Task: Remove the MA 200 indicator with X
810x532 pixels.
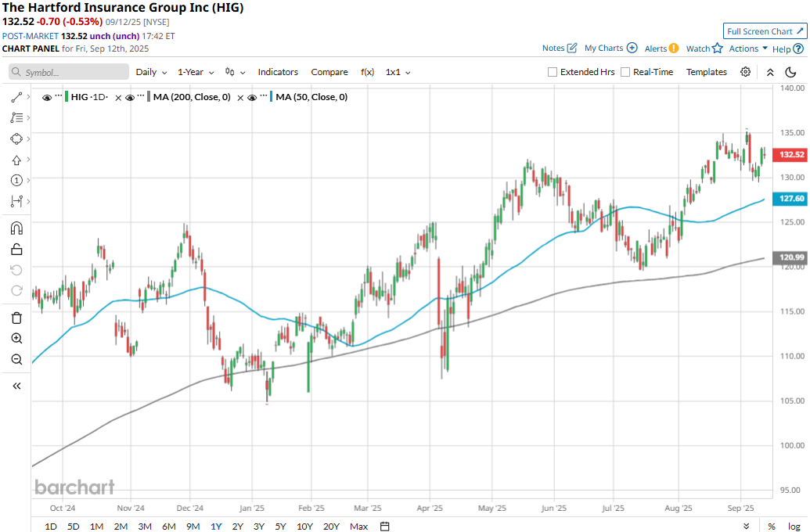Action: click(x=240, y=98)
